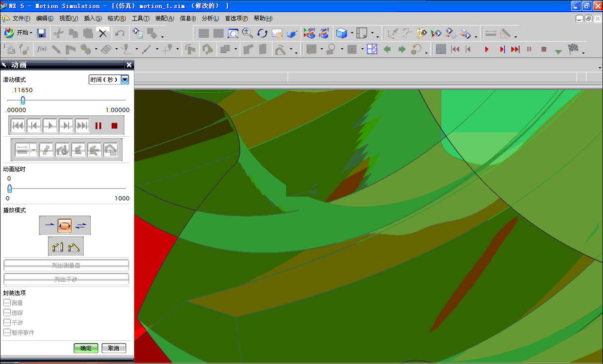Viewport: 603px width, 364px height.
Task: Click the measure distance icon in the dialog
Action: click(22, 150)
